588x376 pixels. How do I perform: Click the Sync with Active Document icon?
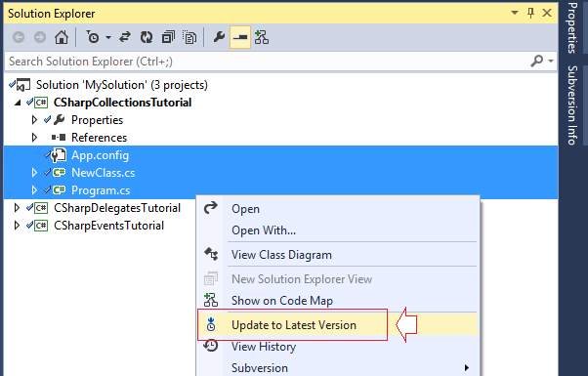(125, 37)
